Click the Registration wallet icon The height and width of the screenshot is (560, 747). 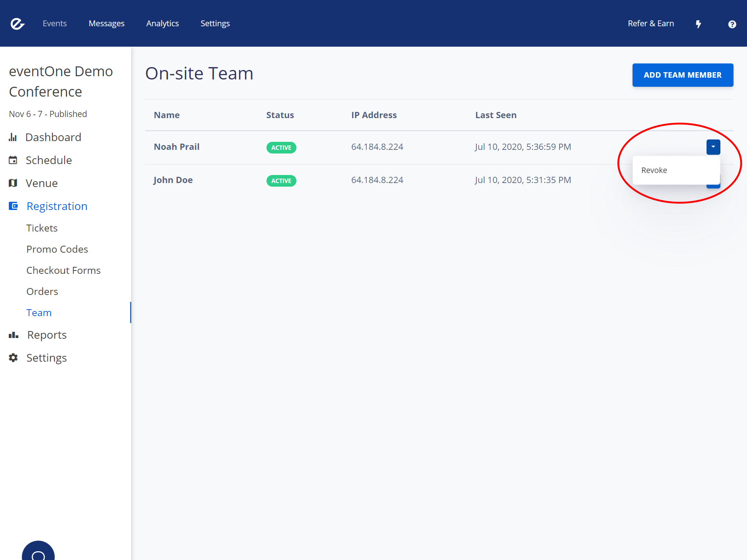(x=13, y=206)
